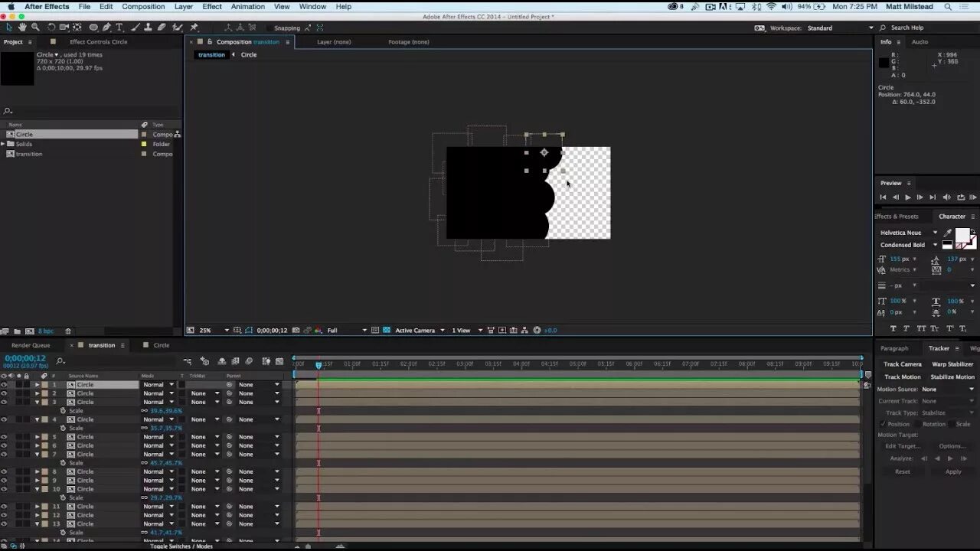Click Toggle Switches / Modes button
This screenshot has height=551, width=980.
[x=181, y=546]
